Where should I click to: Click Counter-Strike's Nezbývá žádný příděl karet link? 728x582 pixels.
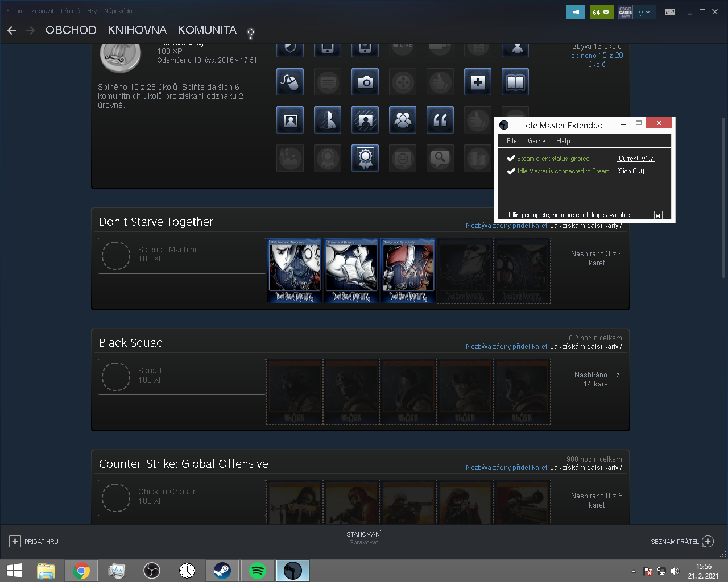tap(507, 468)
